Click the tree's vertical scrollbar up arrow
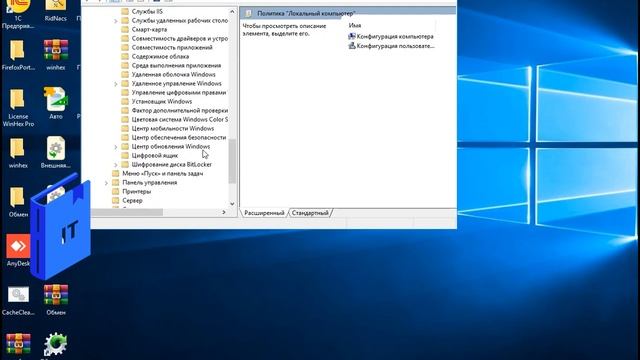The width and height of the screenshot is (640, 360). pos(232,11)
